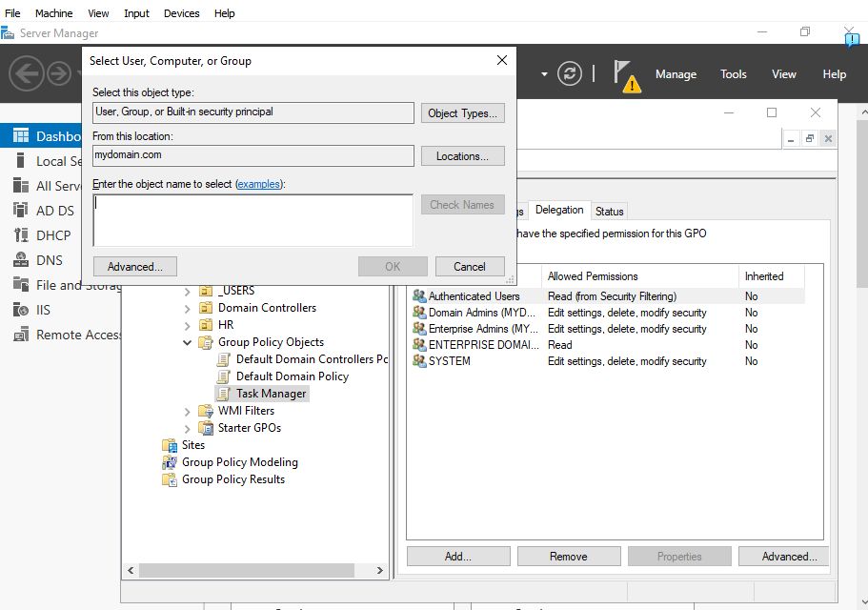Open File and Storage Services icon
Viewport: 868px width, 610px height.
(20, 285)
